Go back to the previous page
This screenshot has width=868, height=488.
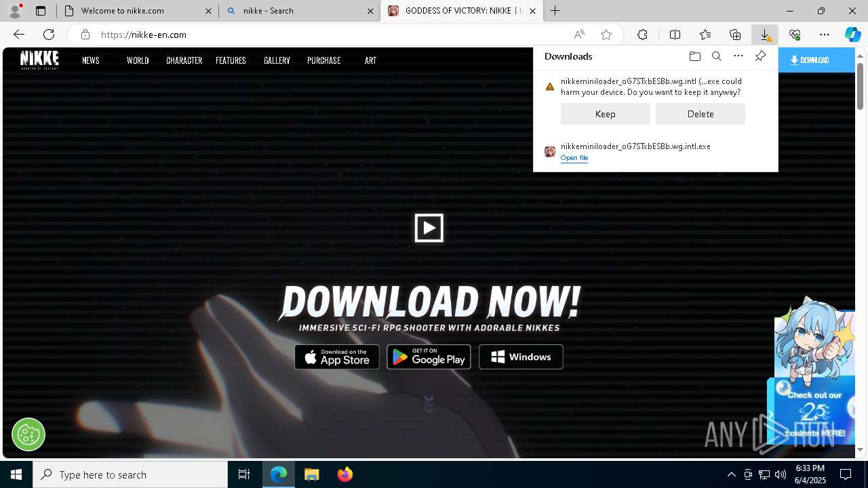pyautogui.click(x=19, y=35)
